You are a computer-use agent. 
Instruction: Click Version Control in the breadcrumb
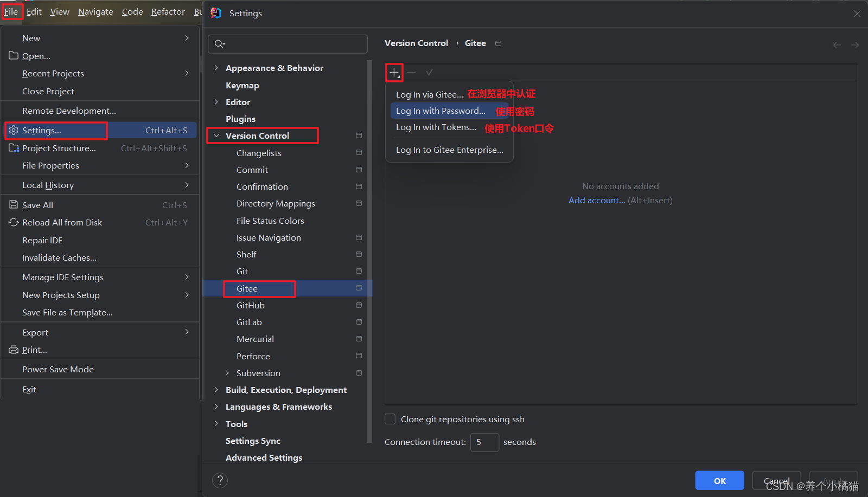tap(416, 43)
